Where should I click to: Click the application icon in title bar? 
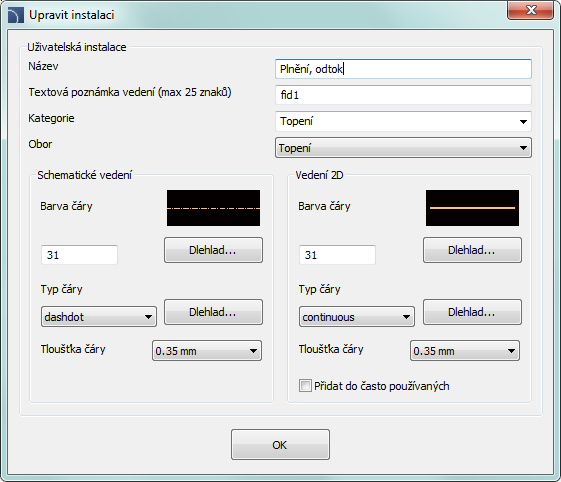15,15
